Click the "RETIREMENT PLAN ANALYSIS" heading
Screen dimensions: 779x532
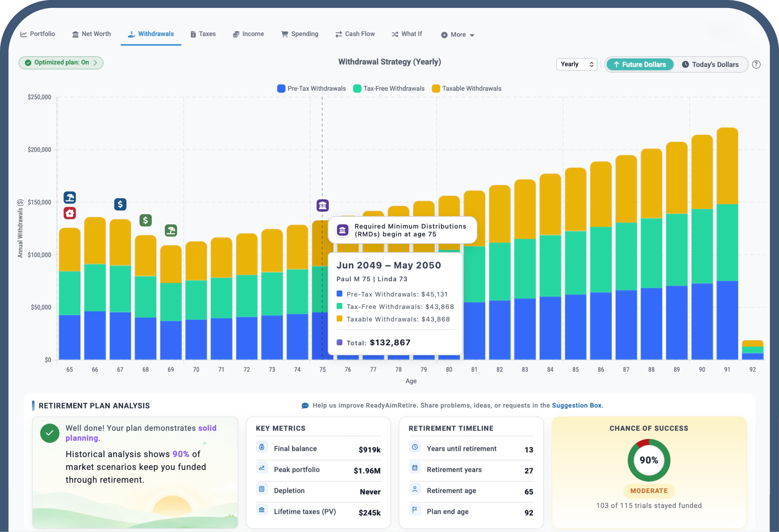coord(94,406)
